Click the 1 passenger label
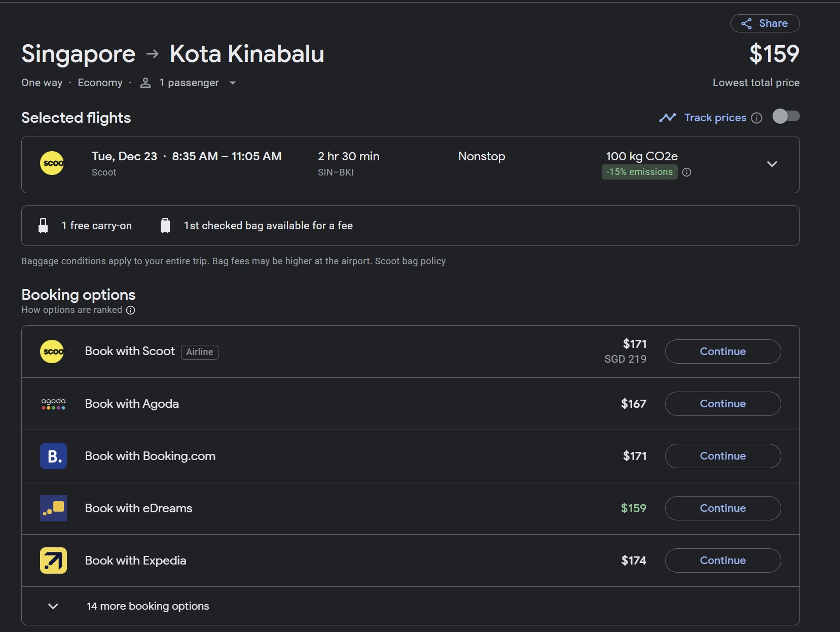The image size is (840, 632). [x=189, y=83]
